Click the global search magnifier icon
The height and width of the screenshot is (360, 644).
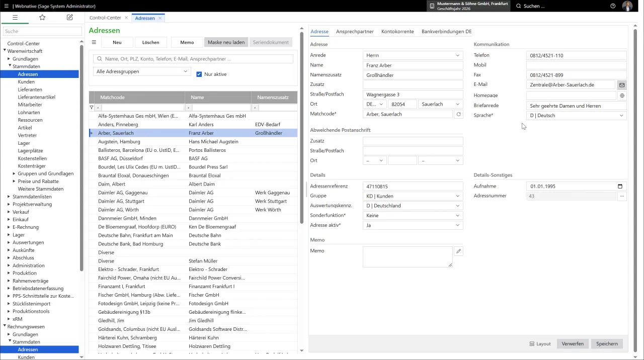[519, 6]
